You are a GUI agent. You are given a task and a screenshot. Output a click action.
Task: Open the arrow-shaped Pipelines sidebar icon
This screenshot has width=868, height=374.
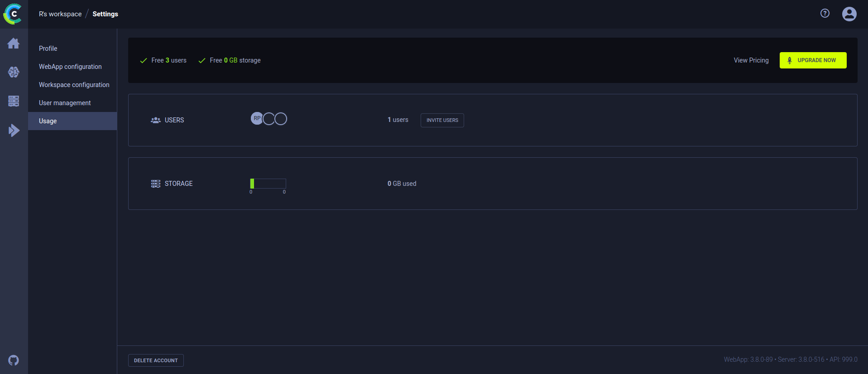14,131
